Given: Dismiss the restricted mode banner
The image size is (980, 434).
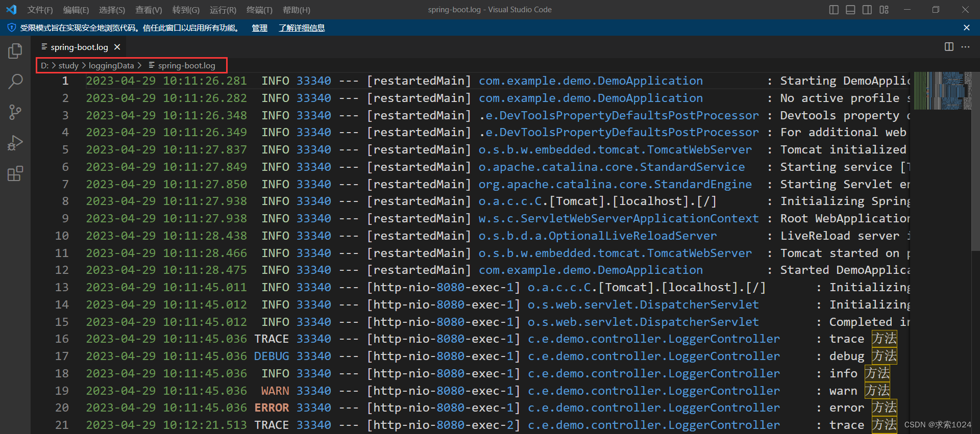Looking at the screenshot, I should [x=966, y=28].
